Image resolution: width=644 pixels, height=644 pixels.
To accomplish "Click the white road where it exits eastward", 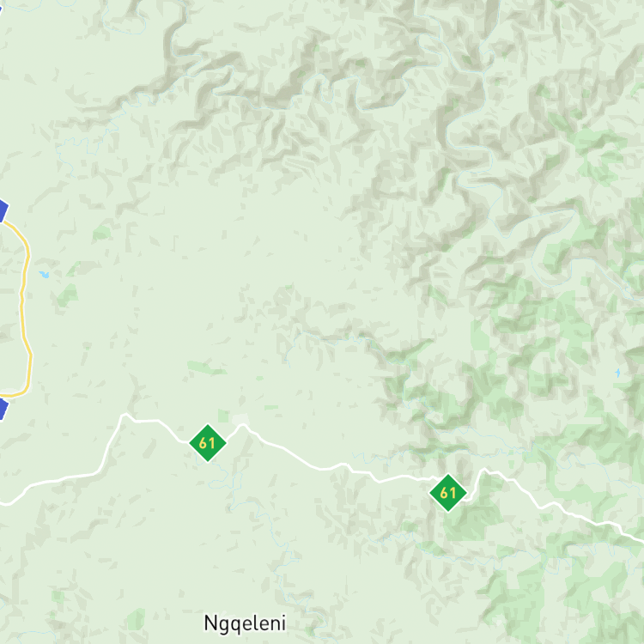I will click(x=635, y=538).
